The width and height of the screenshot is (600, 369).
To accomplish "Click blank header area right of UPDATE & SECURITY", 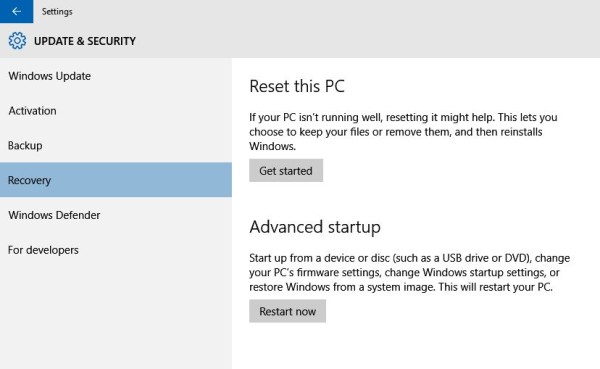I will [x=367, y=41].
